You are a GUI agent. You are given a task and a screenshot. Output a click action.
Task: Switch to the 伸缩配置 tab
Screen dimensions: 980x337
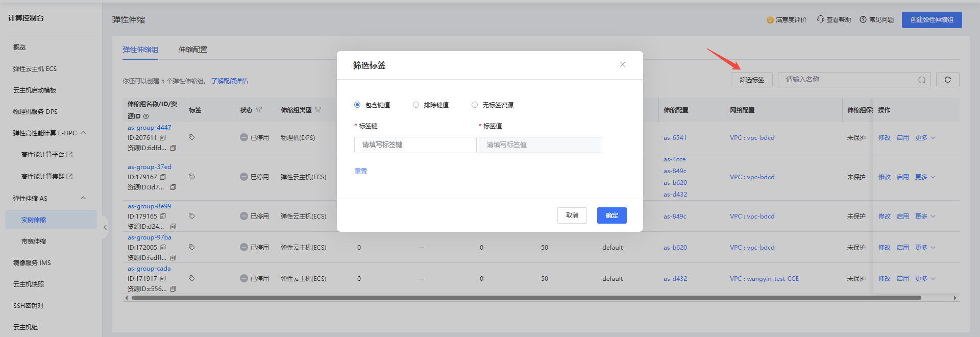[x=193, y=50]
